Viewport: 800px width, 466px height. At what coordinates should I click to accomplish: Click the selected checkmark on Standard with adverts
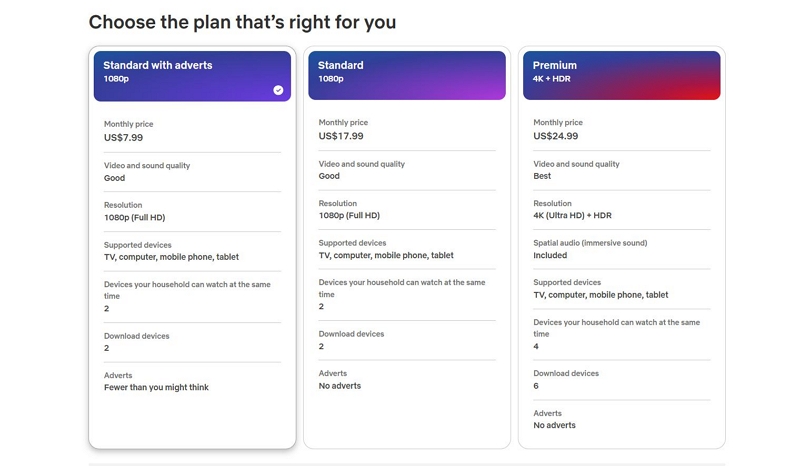pos(278,90)
